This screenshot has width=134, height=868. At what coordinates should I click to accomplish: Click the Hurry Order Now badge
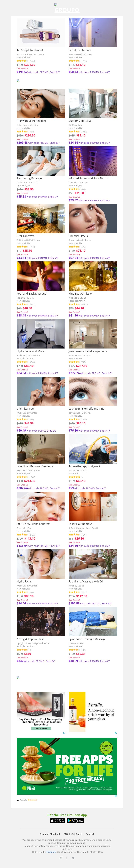[x=106, y=749]
